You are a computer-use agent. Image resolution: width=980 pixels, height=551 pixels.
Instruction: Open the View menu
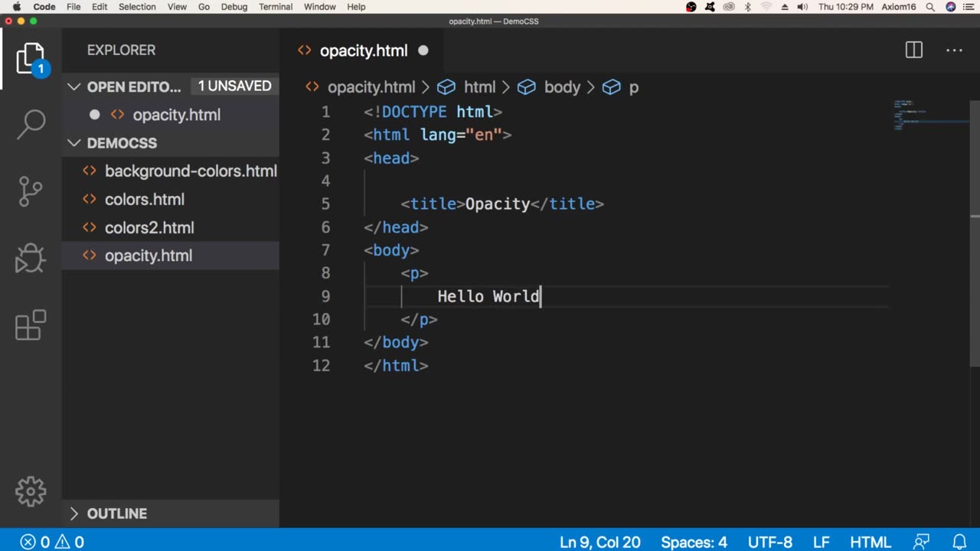click(x=177, y=7)
